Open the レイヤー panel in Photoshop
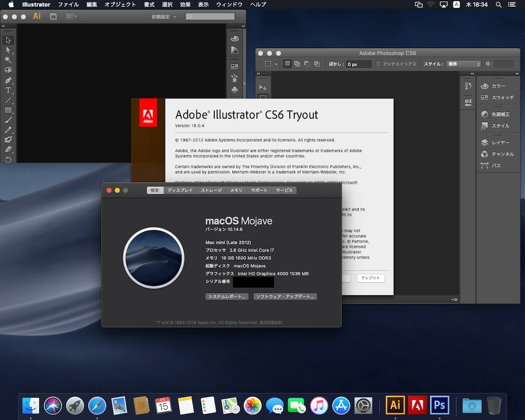 coord(495,142)
